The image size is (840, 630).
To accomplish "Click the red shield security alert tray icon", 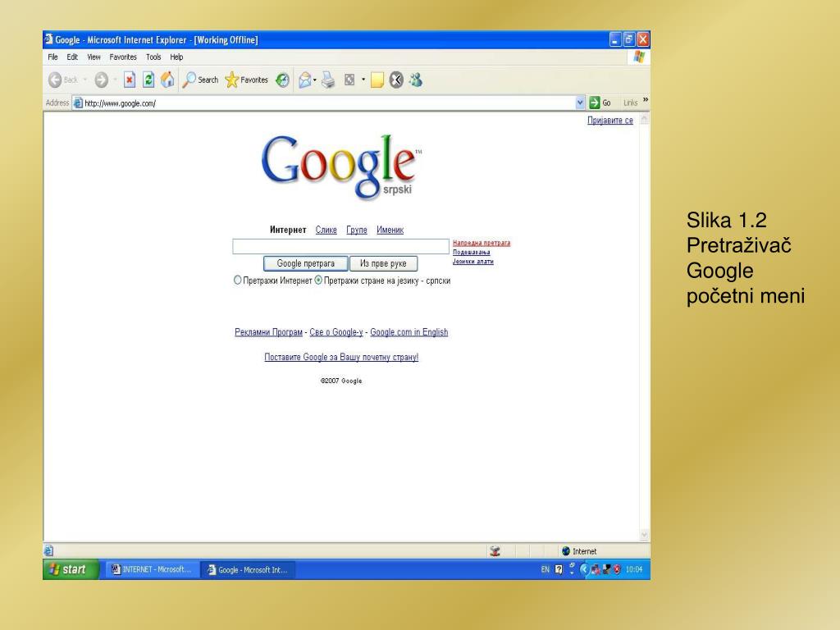I will 617,569.
